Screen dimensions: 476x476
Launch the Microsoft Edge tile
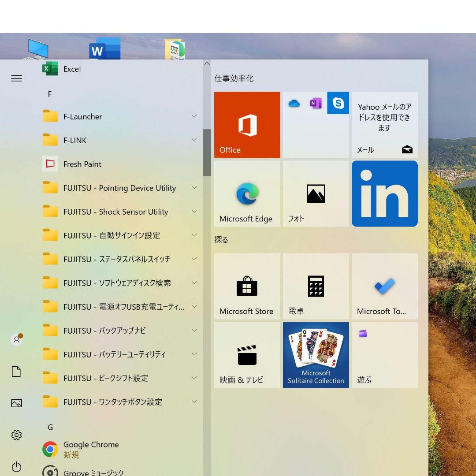pyautogui.click(x=247, y=193)
